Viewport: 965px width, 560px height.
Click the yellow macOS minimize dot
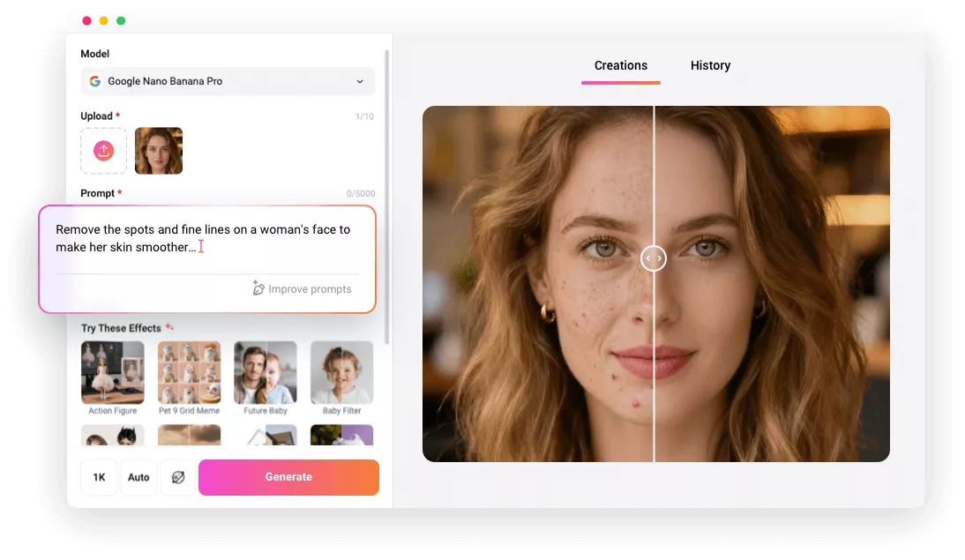(103, 20)
